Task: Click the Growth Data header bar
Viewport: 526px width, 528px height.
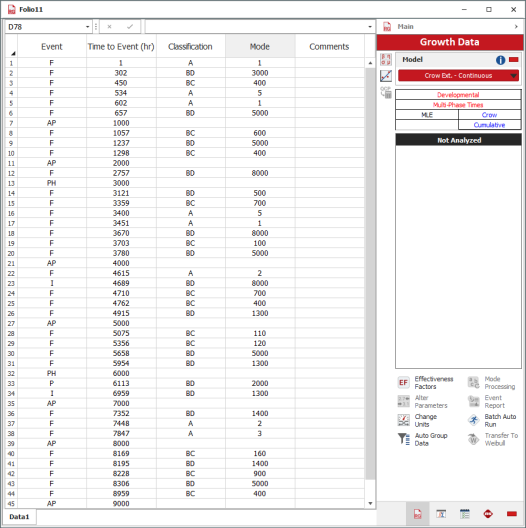Action: [450, 42]
